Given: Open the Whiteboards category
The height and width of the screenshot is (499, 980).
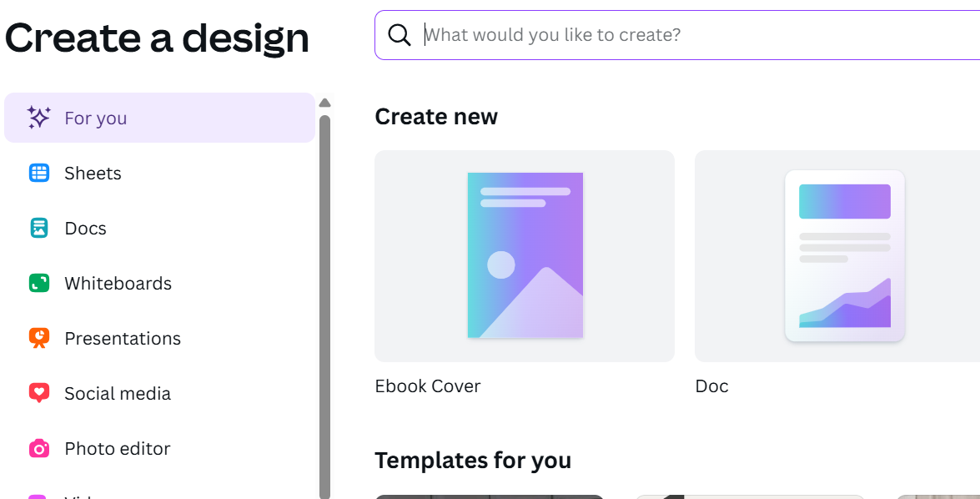Looking at the screenshot, I should [x=118, y=284].
